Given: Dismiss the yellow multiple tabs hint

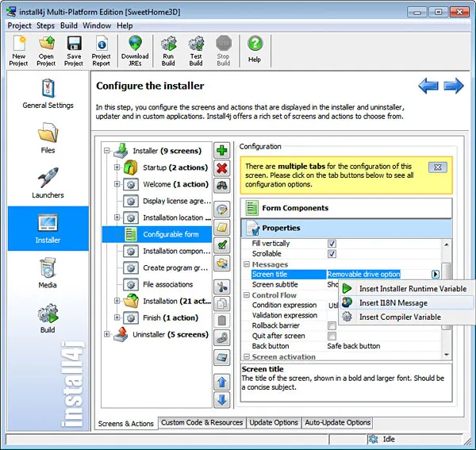Looking at the screenshot, I should point(437,167).
